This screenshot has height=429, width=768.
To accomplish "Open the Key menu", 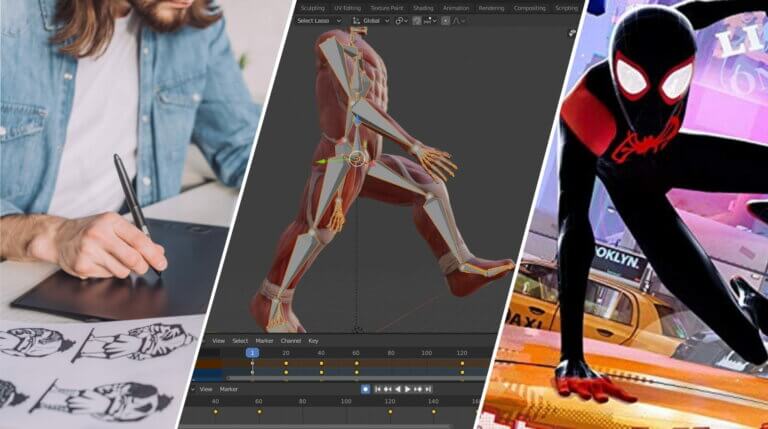I will tap(313, 341).
